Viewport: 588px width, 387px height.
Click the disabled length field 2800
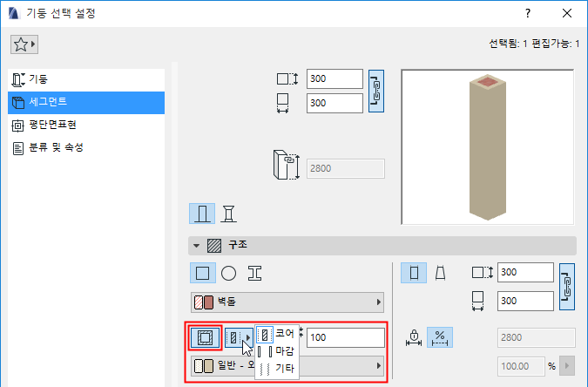pos(537,337)
